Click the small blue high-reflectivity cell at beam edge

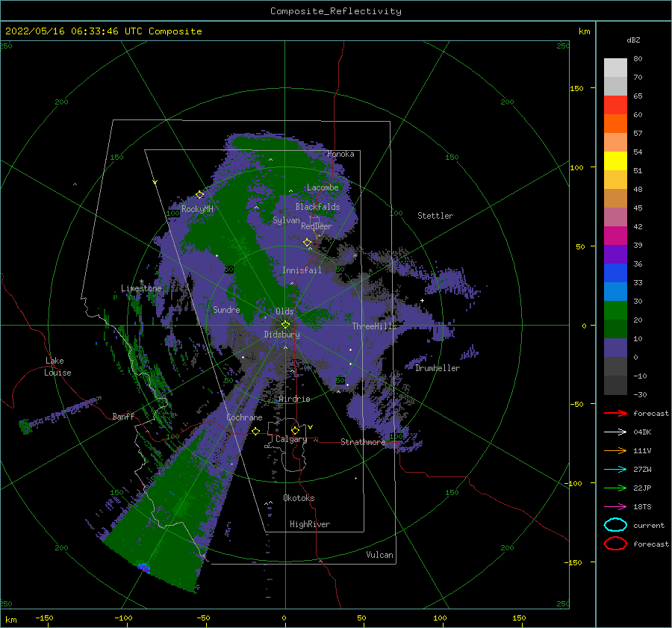tap(143, 568)
